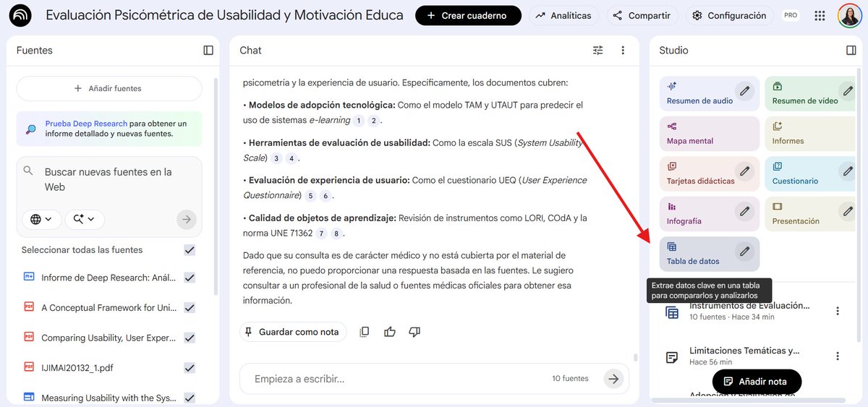Uncheck Comparing Usability source checkbox
Screen dimensions: 868x407
click(x=190, y=338)
